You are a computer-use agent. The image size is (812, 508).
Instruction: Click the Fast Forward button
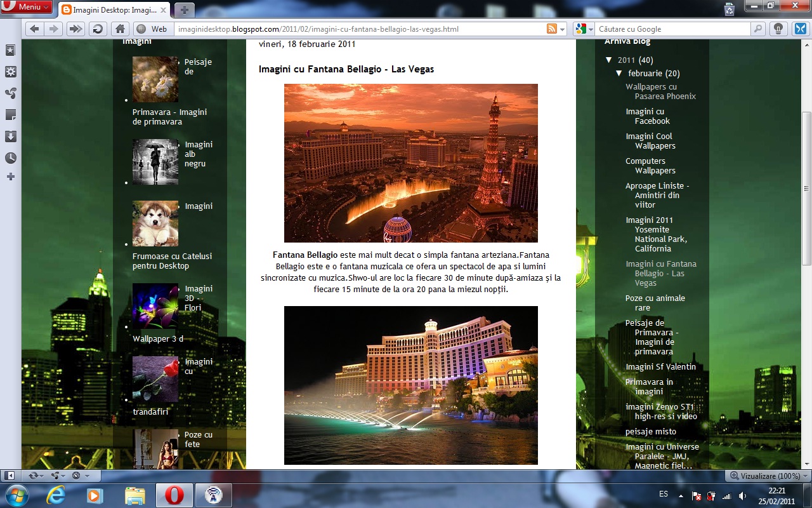pyautogui.click(x=75, y=29)
